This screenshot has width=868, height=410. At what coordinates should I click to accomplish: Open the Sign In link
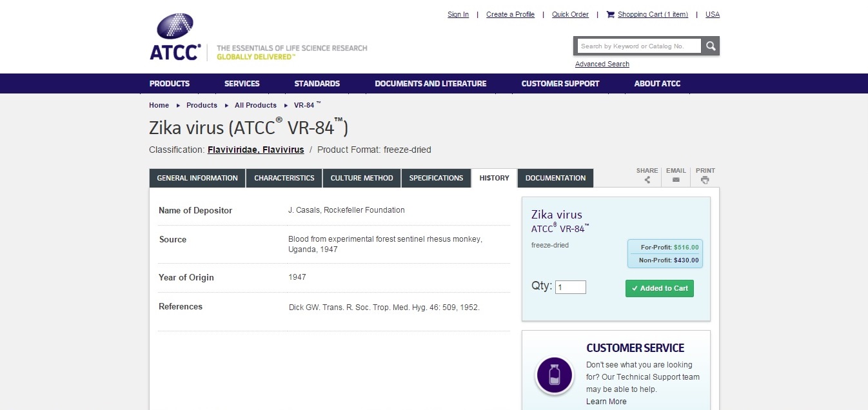458,14
